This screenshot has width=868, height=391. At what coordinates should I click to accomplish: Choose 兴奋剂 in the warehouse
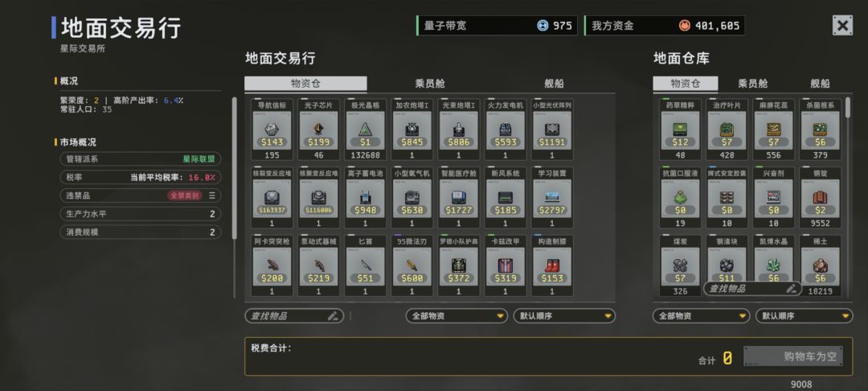773,198
